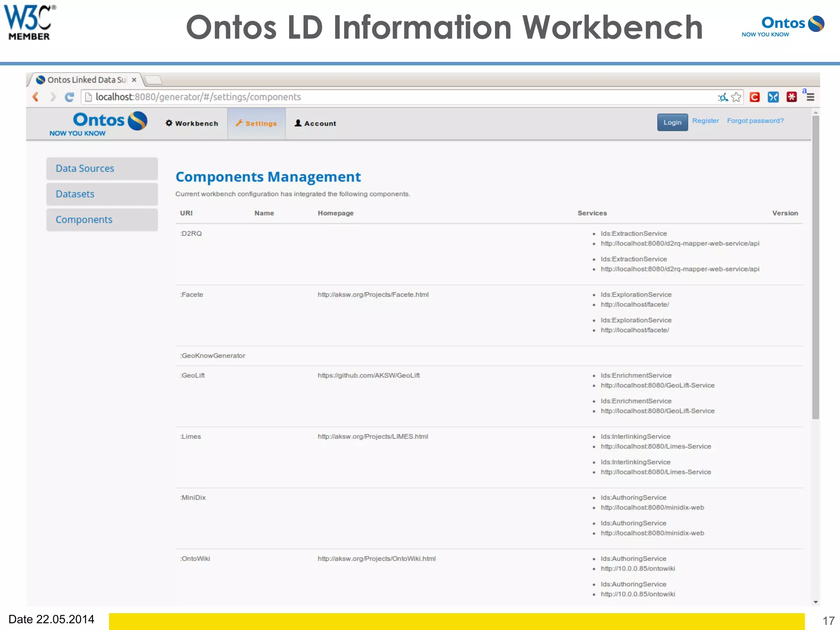840x630 pixels.
Task: Click the Facete.html homepage URL
Action: pyautogui.click(x=373, y=294)
